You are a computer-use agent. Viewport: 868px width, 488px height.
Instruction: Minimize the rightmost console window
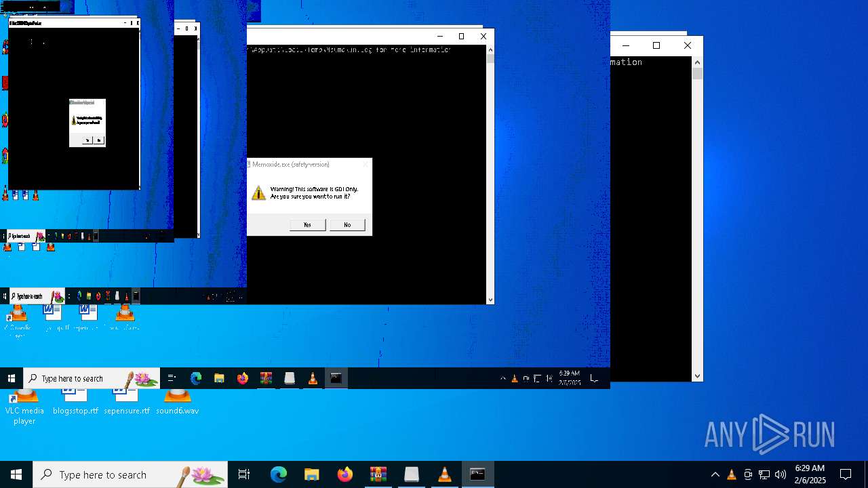tap(625, 45)
